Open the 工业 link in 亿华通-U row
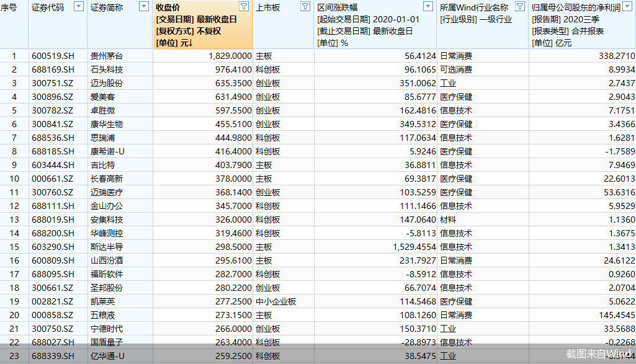This screenshot has width=636, height=364. coord(448,356)
